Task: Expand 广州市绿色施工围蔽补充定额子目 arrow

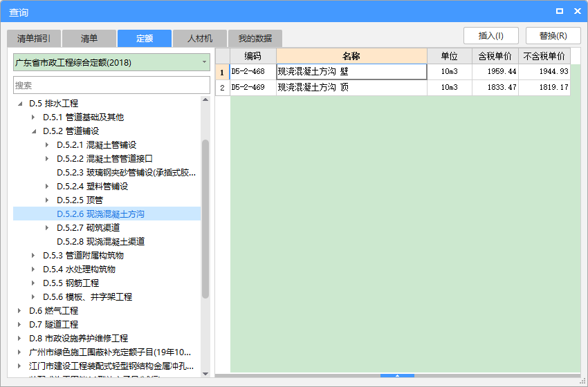Action: point(19,352)
